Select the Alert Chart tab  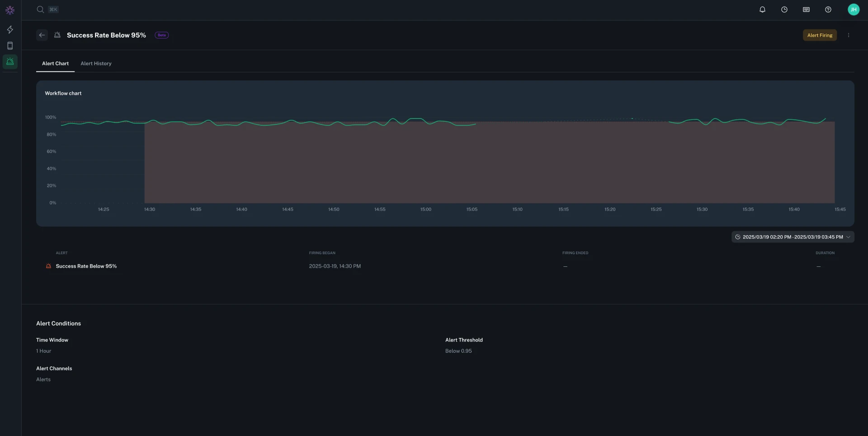(x=55, y=63)
